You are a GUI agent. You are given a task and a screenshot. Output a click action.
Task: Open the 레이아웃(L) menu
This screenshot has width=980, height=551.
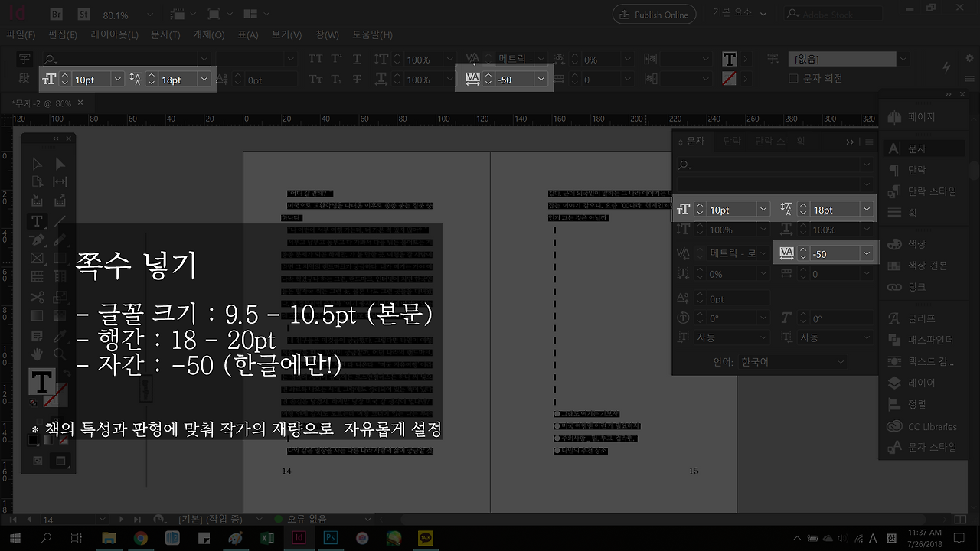(x=115, y=35)
